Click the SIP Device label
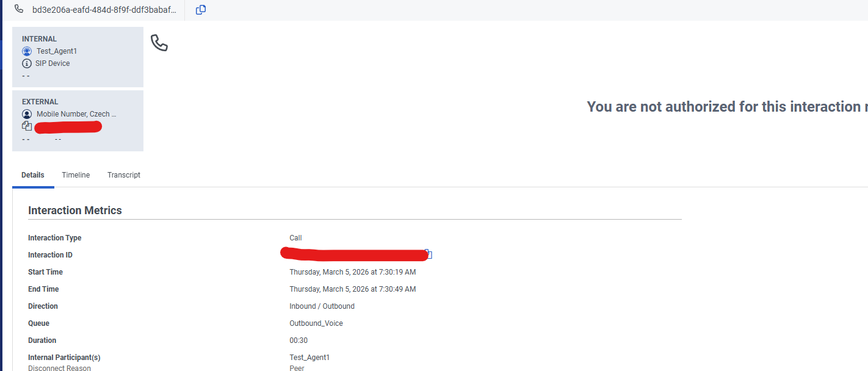868x371 pixels. (x=52, y=63)
